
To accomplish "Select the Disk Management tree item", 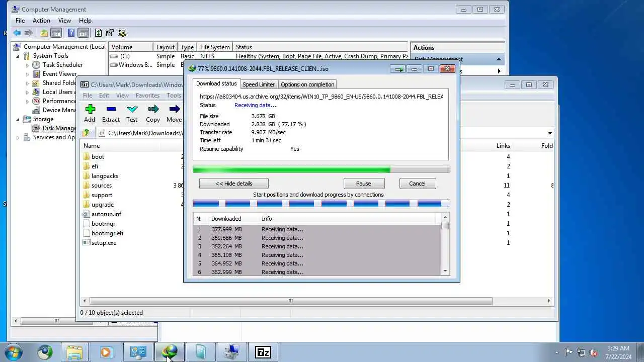I will point(55,128).
